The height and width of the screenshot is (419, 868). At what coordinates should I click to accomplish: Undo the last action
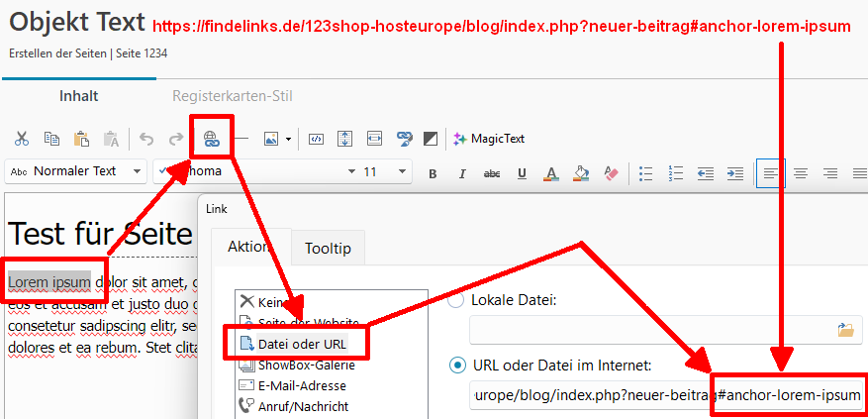click(146, 139)
